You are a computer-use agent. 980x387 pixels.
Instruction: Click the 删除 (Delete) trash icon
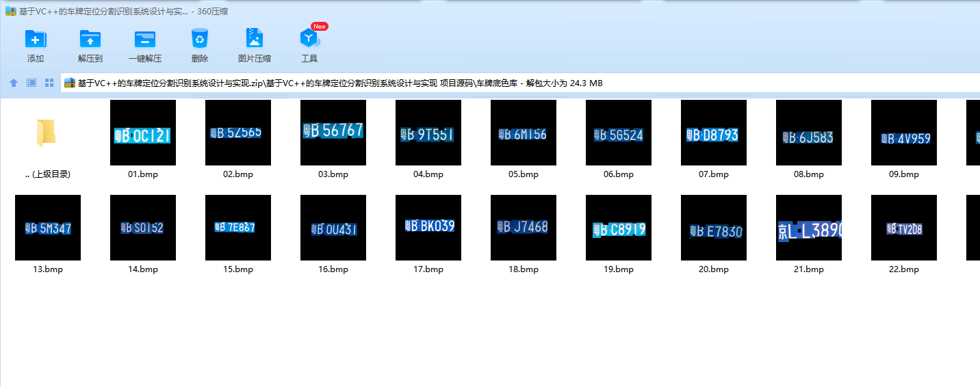[x=200, y=39]
